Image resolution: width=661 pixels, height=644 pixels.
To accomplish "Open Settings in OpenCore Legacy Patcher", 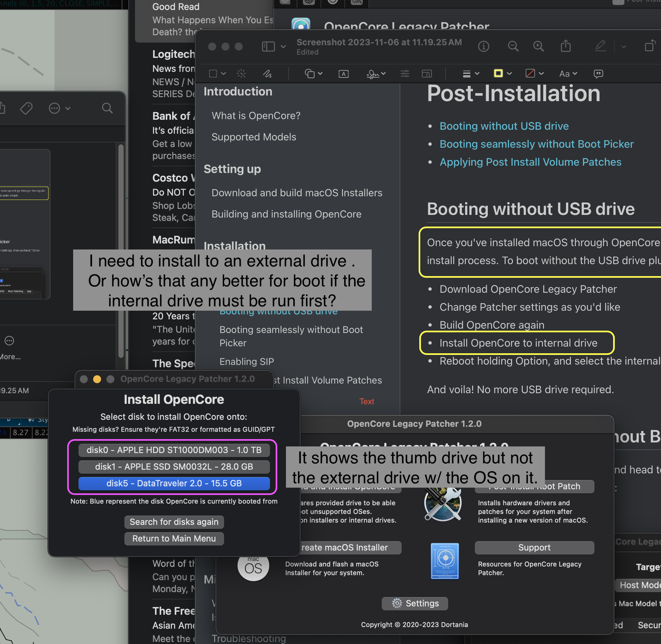I will 415,603.
